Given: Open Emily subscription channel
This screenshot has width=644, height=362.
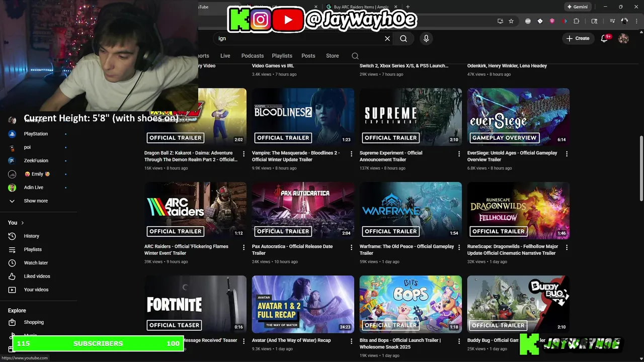Looking at the screenshot, I should point(37,174).
